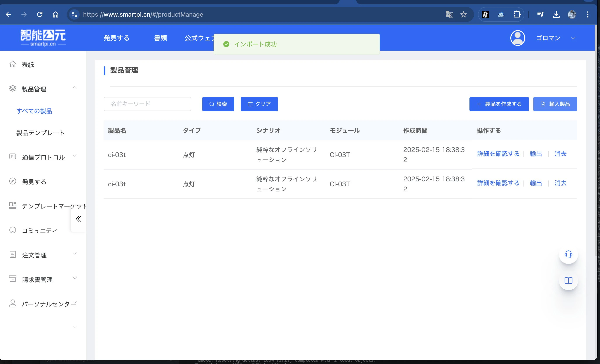Select 製品テンプレート in sidebar
The width and height of the screenshot is (600, 364).
40,133
